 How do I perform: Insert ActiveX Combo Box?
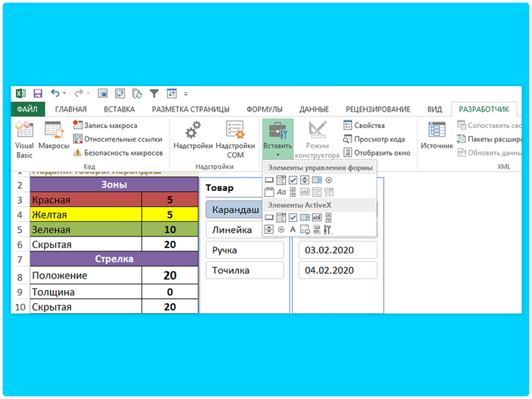point(281,217)
